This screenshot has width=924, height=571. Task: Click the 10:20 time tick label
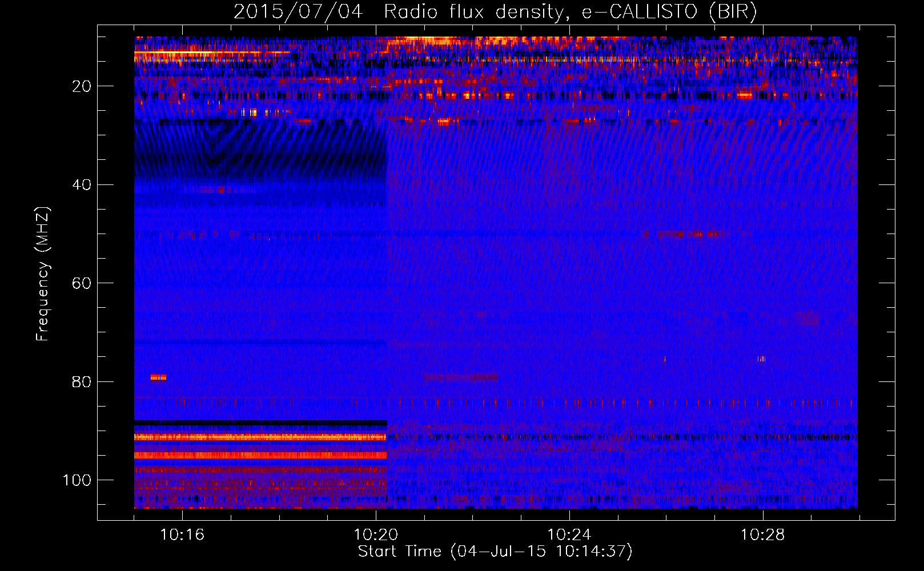click(x=376, y=535)
